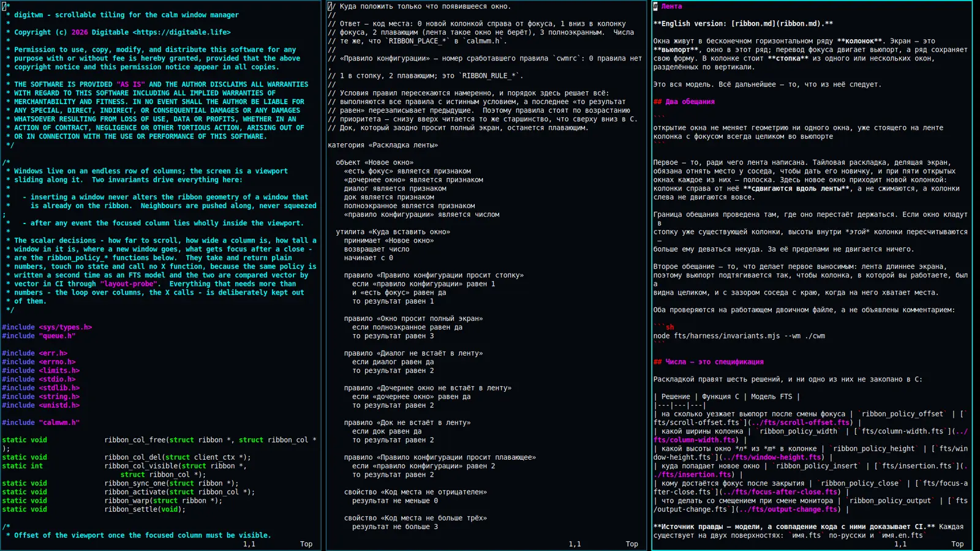This screenshot has width=980, height=551.
Task: Click 'Top' scroll indicator in the middle pane
Action: (x=632, y=544)
